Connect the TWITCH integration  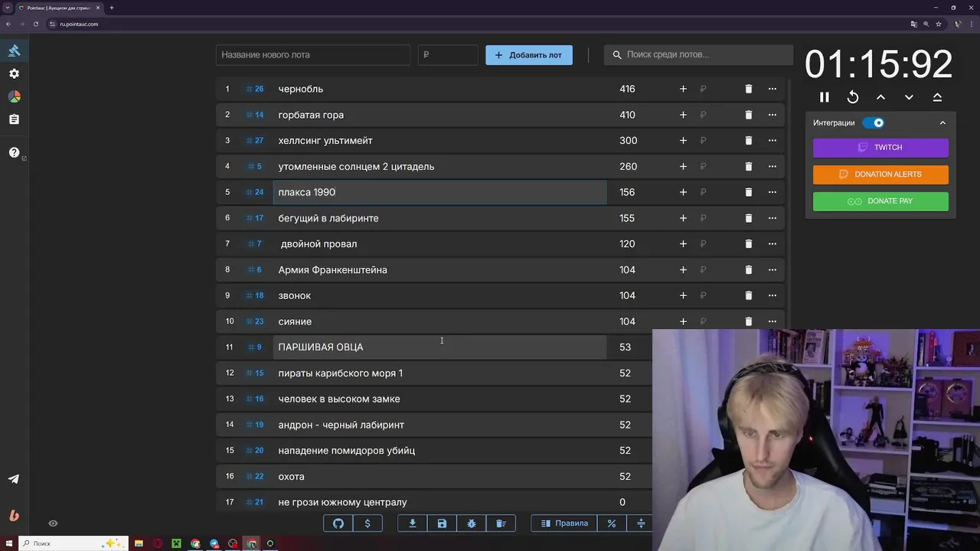(880, 148)
